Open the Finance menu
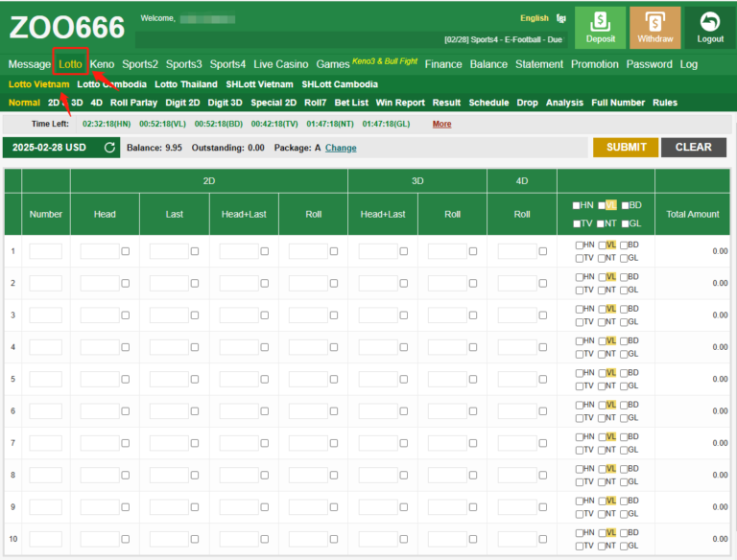This screenshot has width=737, height=560. [443, 64]
